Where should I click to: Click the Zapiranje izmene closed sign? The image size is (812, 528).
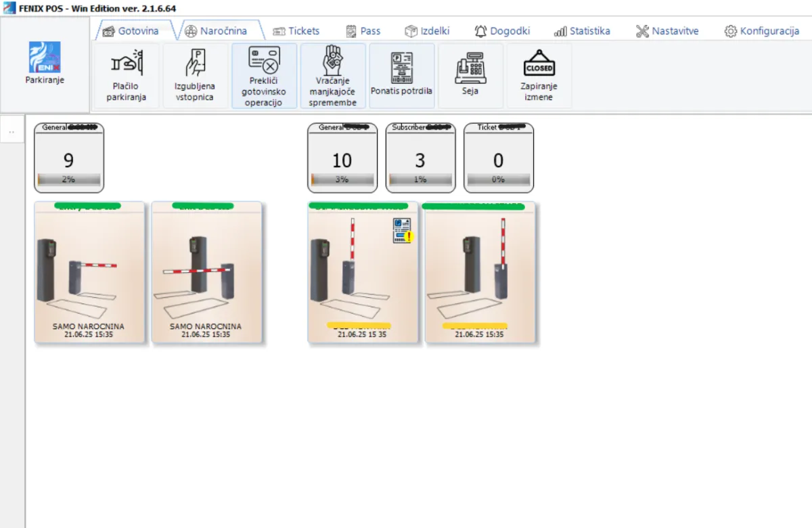click(x=539, y=64)
